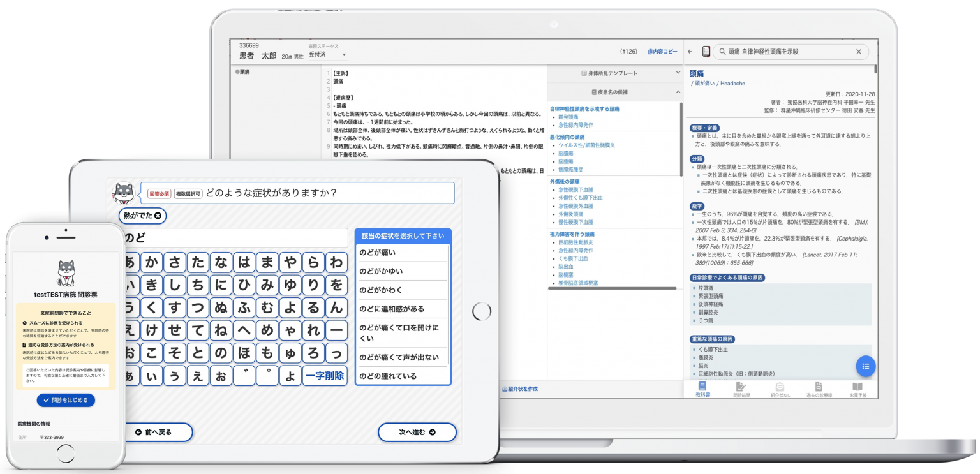
Task: Tap the ん key on the kana keyboard
Action: pyautogui.click(x=336, y=307)
